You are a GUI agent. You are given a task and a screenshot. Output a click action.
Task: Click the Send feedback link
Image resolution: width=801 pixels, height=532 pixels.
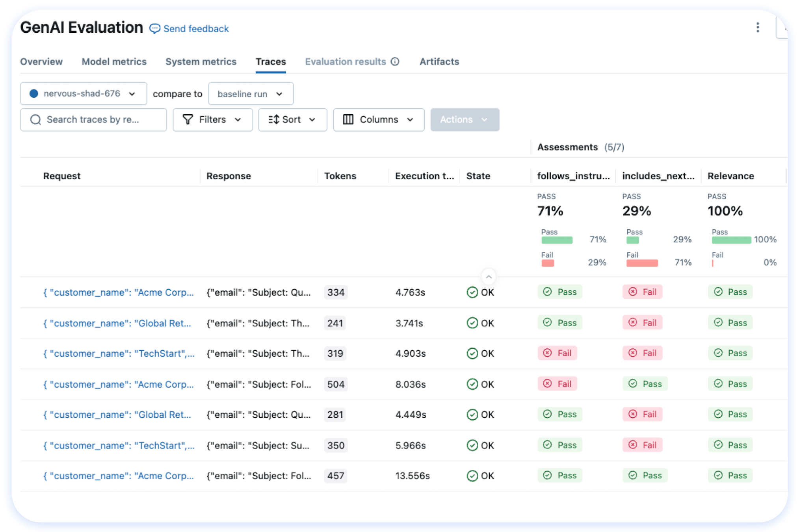[196, 29]
